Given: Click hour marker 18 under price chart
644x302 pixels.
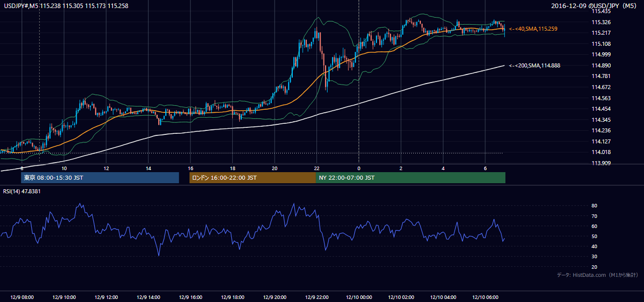Looking at the screenshot, I should tap(232, 168).
